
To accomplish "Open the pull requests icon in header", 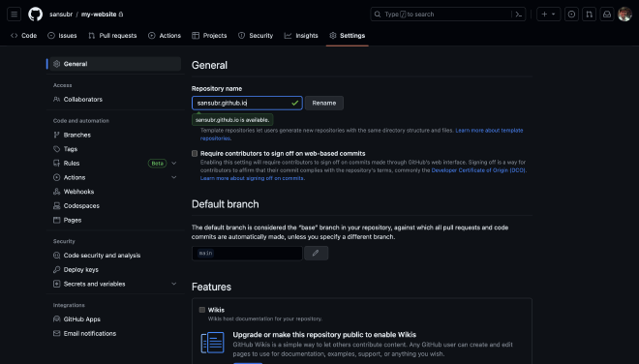I will tap(589, 15).
